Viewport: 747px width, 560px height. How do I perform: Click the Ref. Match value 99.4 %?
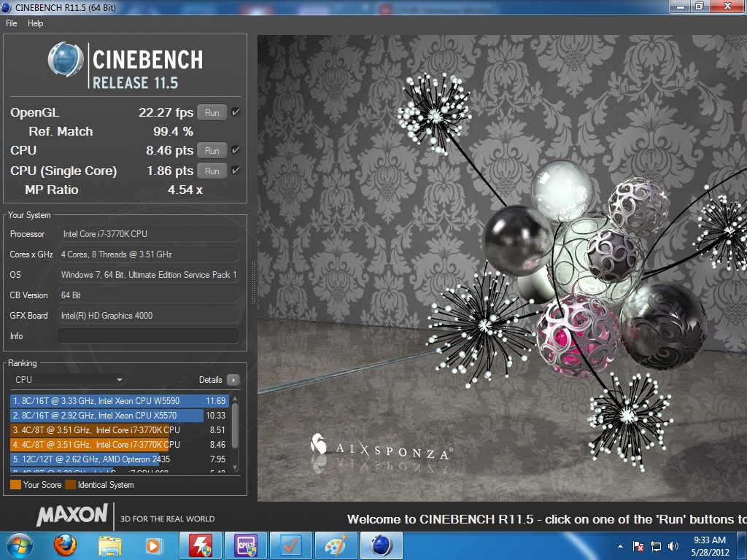[x=173, y=131]
